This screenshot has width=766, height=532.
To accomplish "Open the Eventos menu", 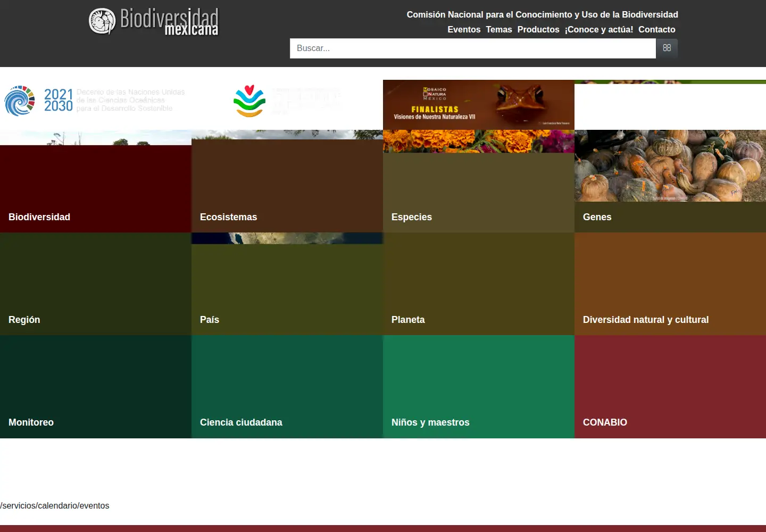I will click(x=464, y=30).
